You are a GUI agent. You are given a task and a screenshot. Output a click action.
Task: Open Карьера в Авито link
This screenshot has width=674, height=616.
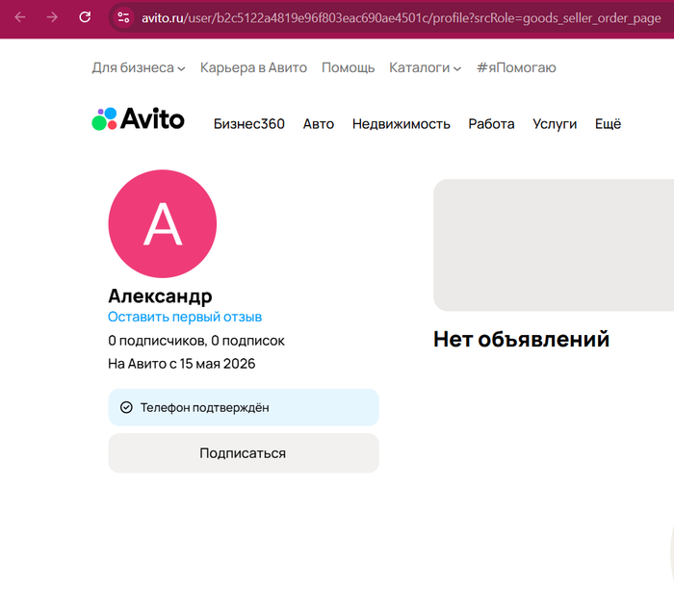[253, 68]
